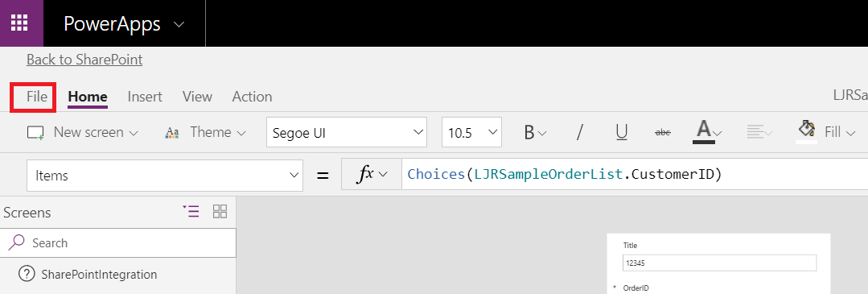This screenshot has width=868, height=294.
Task: Click the text alignment icon
Action: [x=759, y=133]
